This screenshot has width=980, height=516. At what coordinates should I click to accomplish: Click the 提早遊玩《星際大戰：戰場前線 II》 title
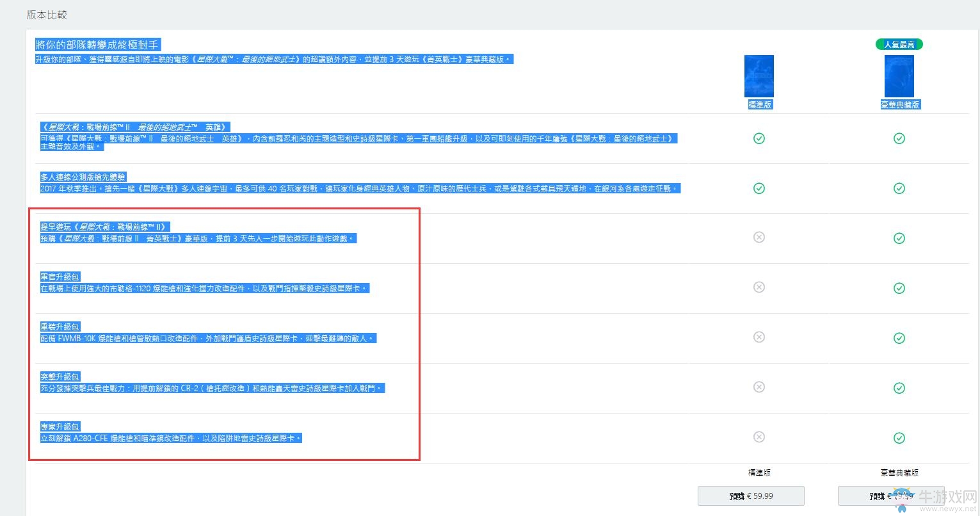click(x=105, y=227)
